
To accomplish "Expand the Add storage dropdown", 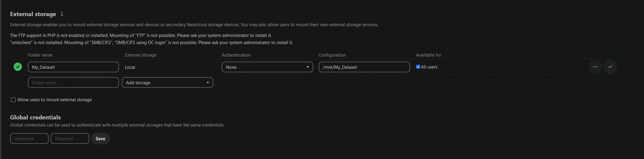I will (x=167, y=83).
